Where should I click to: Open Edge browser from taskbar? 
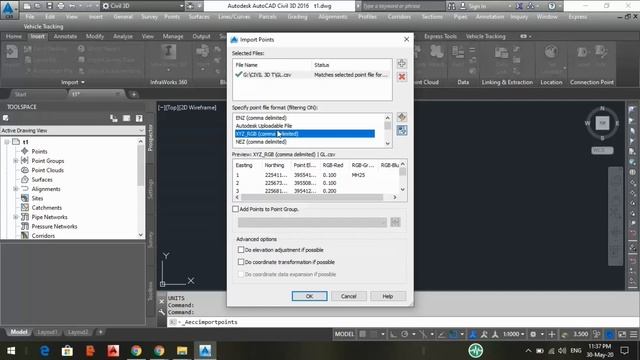(44, 351)
